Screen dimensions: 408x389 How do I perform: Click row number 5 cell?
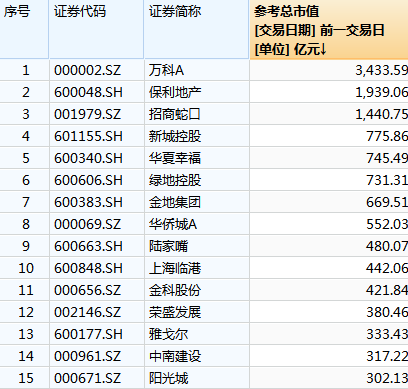tap(26, 158)
